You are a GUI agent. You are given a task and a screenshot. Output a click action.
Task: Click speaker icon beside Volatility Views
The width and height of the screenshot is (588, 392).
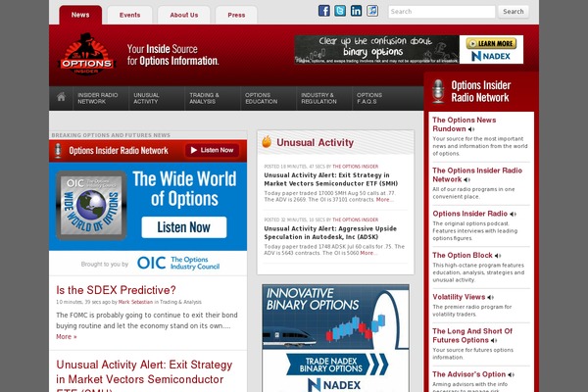[491, 298]
